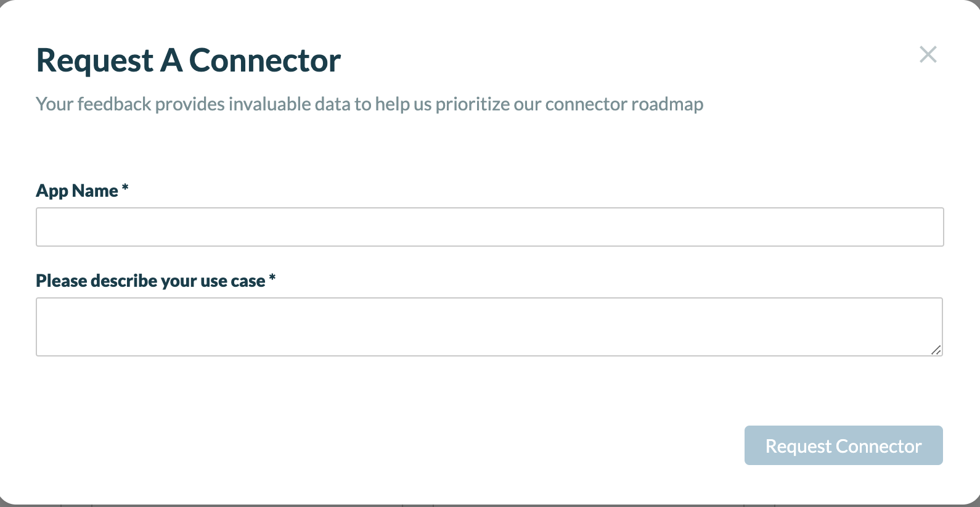The image size is (980, 507).
Task: Close the Request A Connector dialog
Action: (x=928, y=54)
